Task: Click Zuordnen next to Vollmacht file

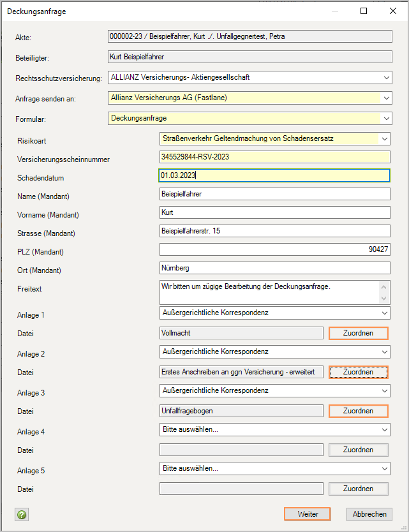Action: tap(359, 333)
